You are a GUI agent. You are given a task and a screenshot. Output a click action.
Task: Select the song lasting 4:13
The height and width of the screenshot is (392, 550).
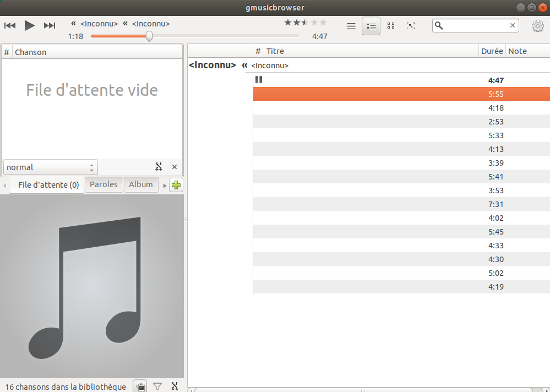(x=401, y=149)
